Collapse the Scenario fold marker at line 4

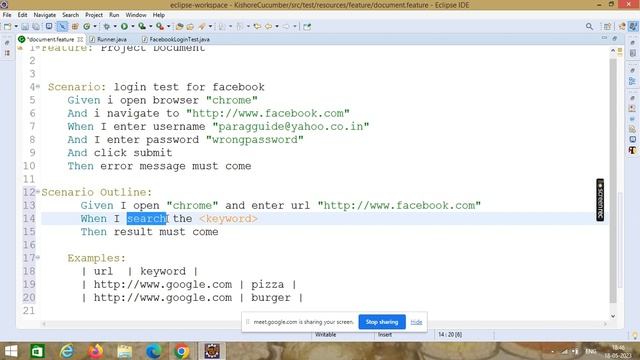[38, 87]
